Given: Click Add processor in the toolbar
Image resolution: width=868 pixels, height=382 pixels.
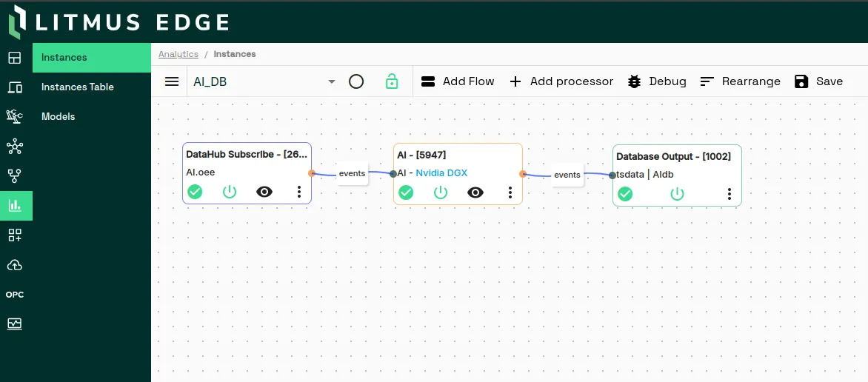Looking at the screenshot, I should (x=561, y=81).
